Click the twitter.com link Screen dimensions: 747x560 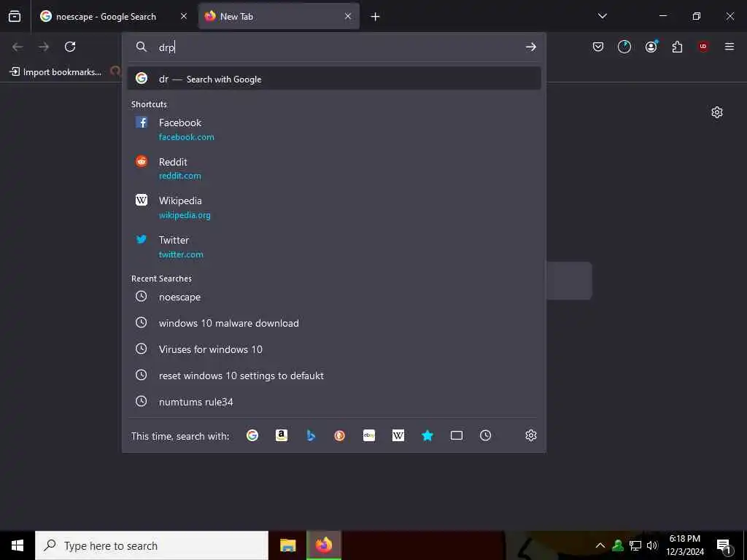click(x=181, y=254)
